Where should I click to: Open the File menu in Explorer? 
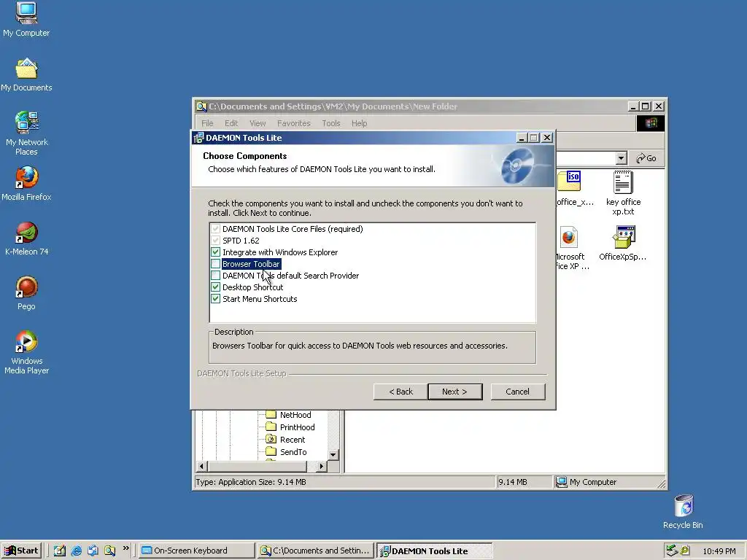[x=207, y=123]
